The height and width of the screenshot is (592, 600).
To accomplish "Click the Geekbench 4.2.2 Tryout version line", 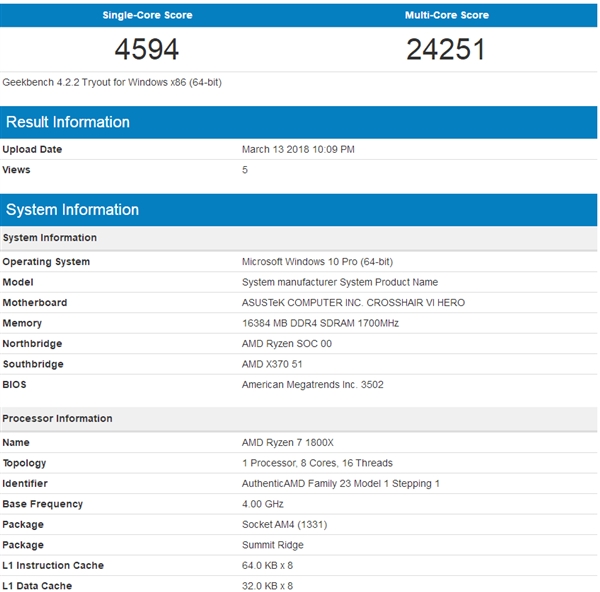I will (112, 82).
